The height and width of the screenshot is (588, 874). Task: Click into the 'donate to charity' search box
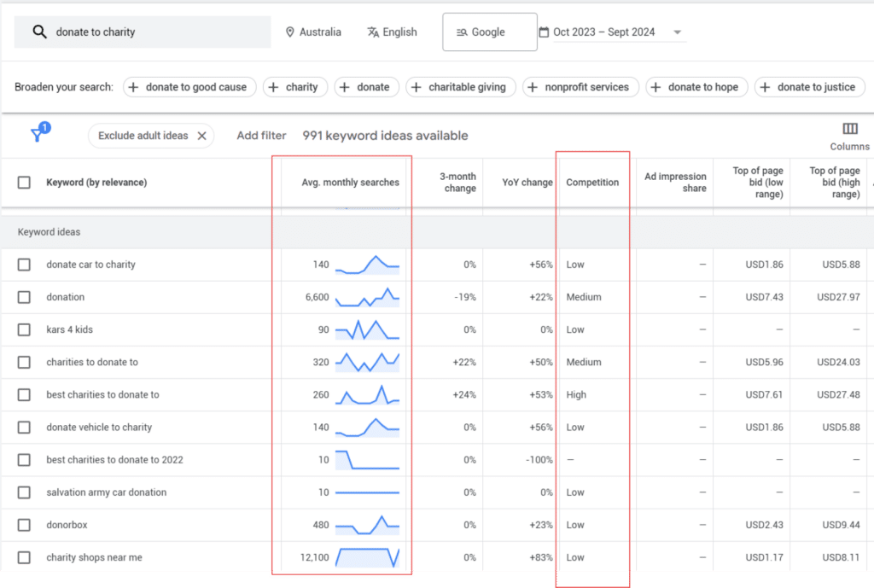143,32
